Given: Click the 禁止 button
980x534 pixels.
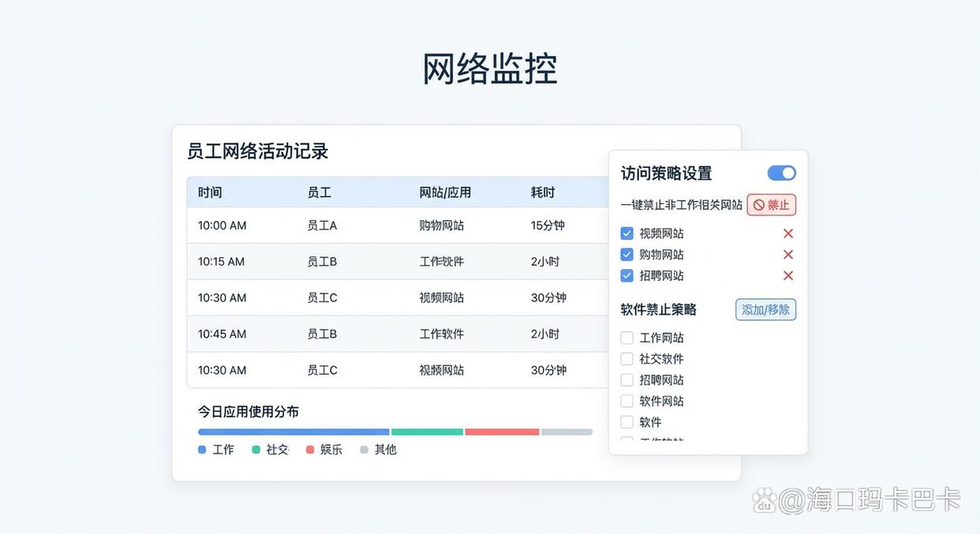Looking at the screenshot, I should (771, 204).
